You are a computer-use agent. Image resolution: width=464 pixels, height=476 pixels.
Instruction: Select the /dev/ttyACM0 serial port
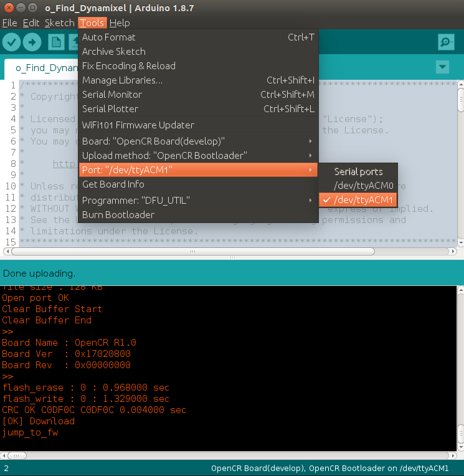coord(363,186)
